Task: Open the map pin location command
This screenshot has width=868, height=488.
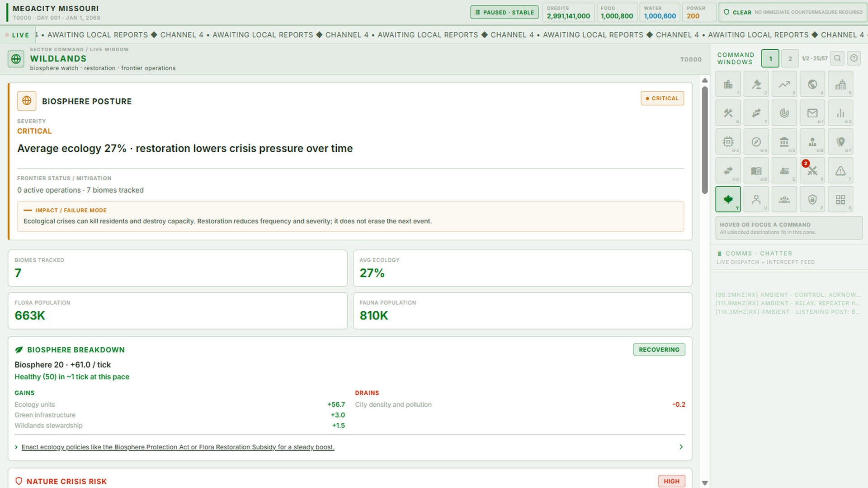Action: [840, 142]
